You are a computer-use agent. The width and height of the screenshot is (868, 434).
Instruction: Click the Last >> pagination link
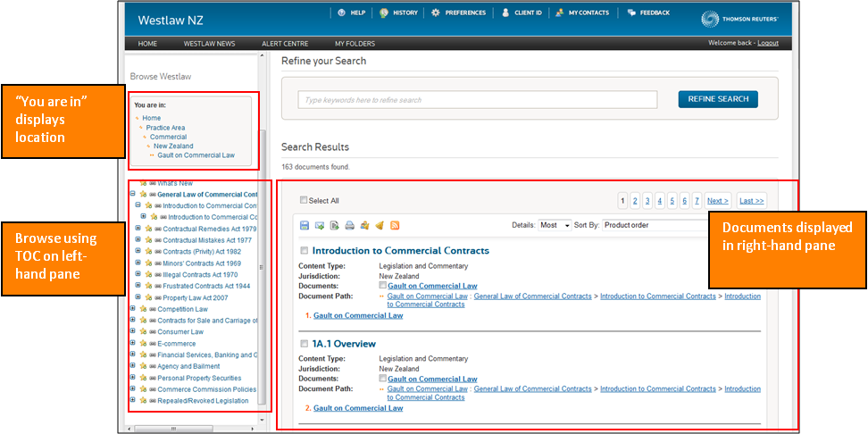[751, 201]
